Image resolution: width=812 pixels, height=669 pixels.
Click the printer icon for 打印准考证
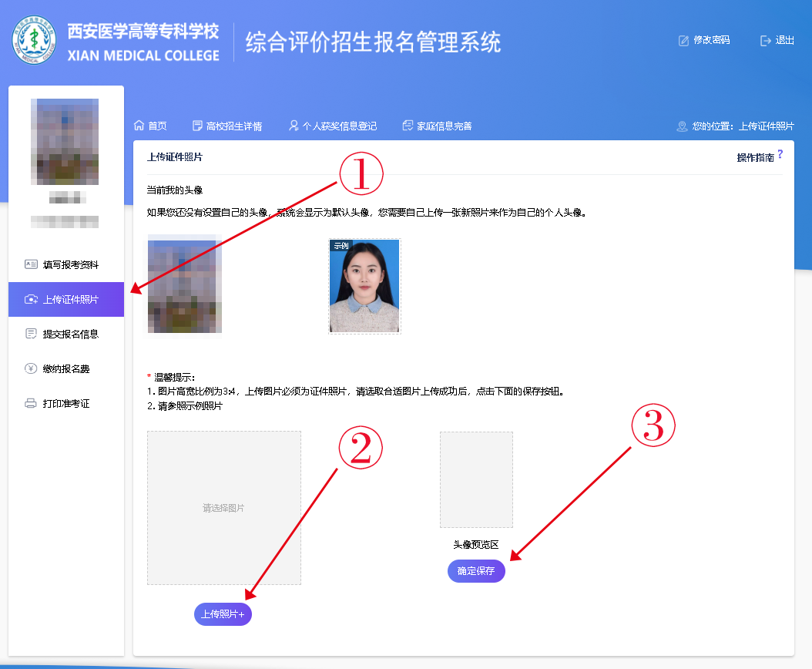[31, 403]
